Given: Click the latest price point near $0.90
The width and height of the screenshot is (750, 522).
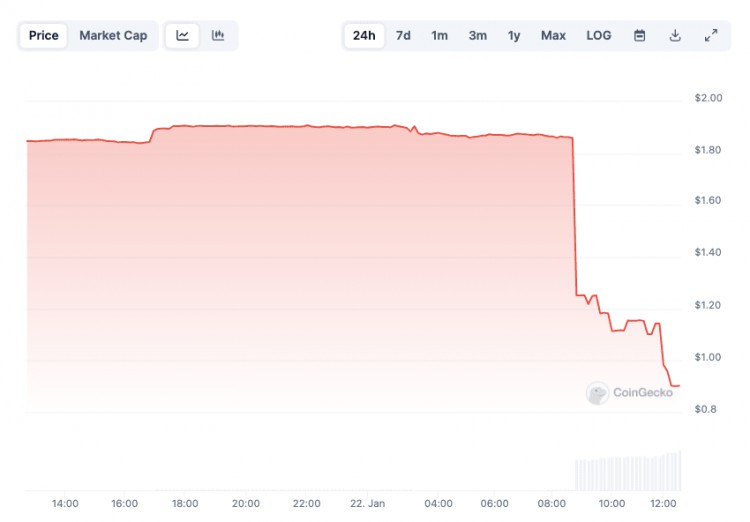Looking at the screenshot, I should [676, 386].
